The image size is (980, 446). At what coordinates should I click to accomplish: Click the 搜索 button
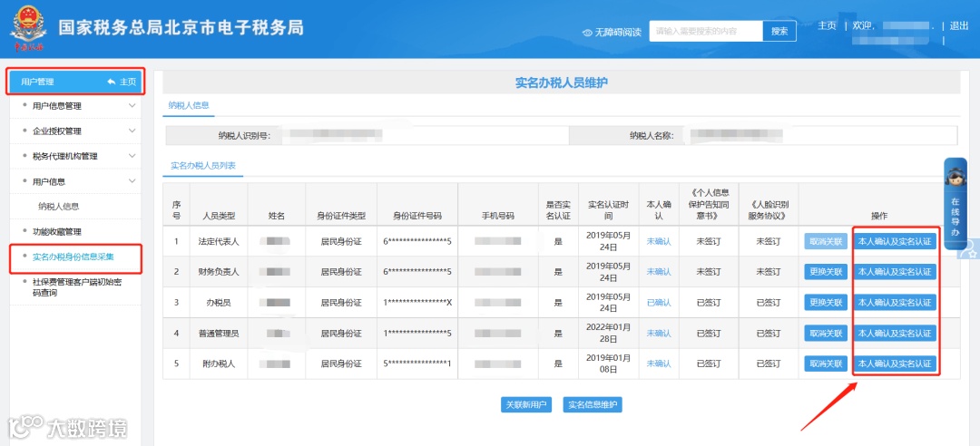pyautogui.click(x=779, y=31)
